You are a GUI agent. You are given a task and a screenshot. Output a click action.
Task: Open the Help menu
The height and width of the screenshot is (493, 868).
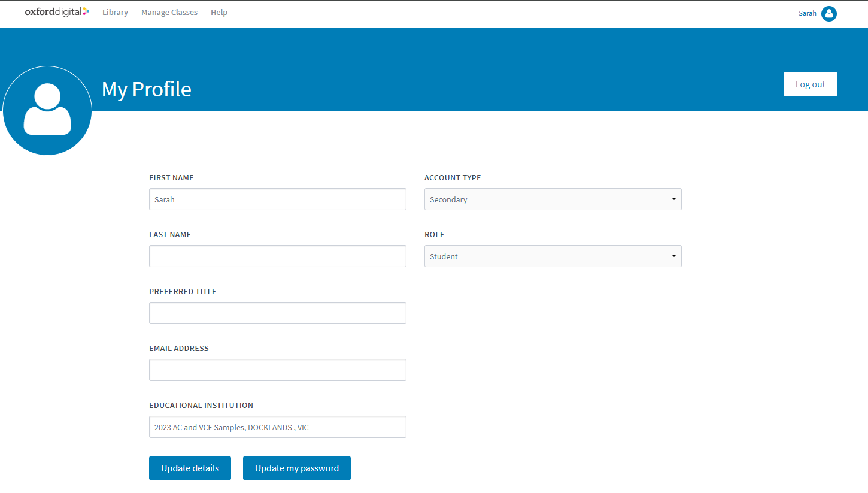(x=219, y=12)
